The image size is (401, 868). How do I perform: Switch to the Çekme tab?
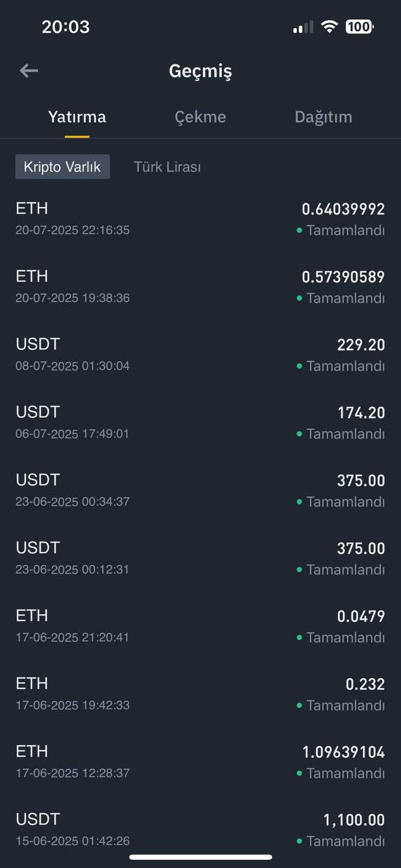click(x=200, y=117)
